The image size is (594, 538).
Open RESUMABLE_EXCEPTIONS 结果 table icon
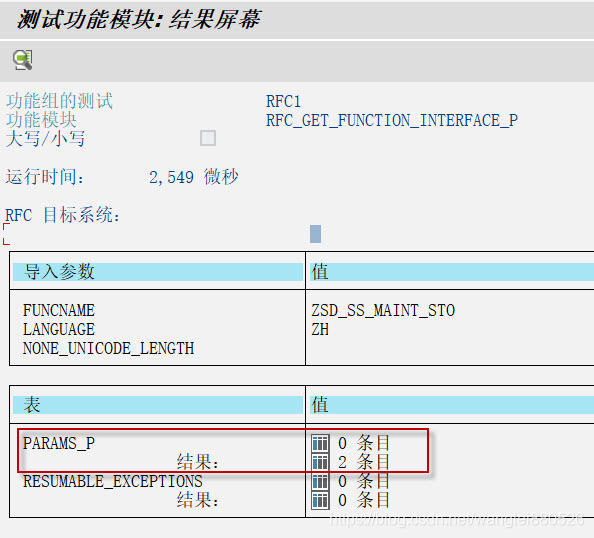coord(320,500)
